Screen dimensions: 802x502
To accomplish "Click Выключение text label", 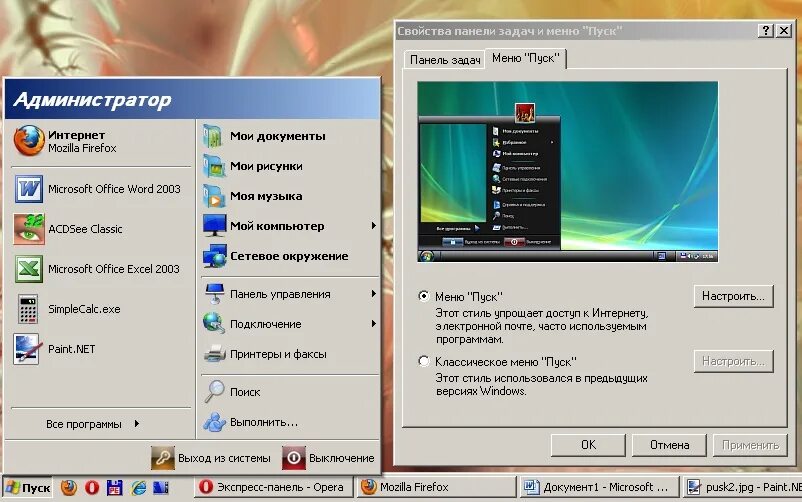I will point(342,458).
